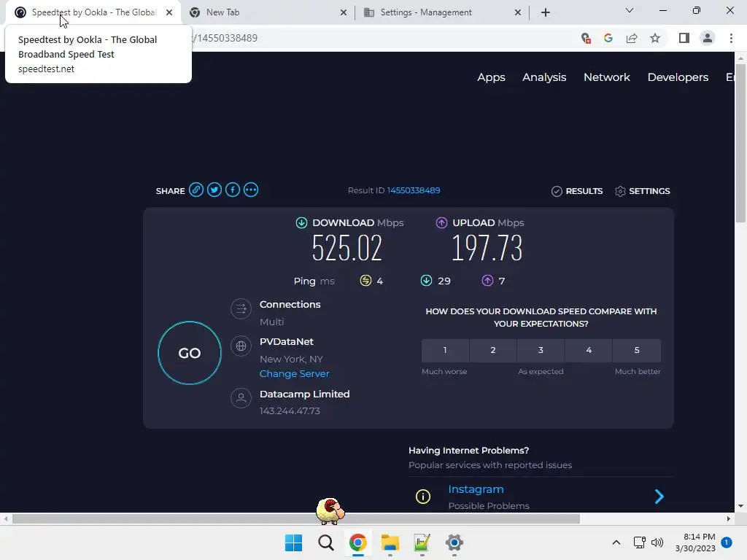Close the Settings - Management tab

[x=518, y=12]
